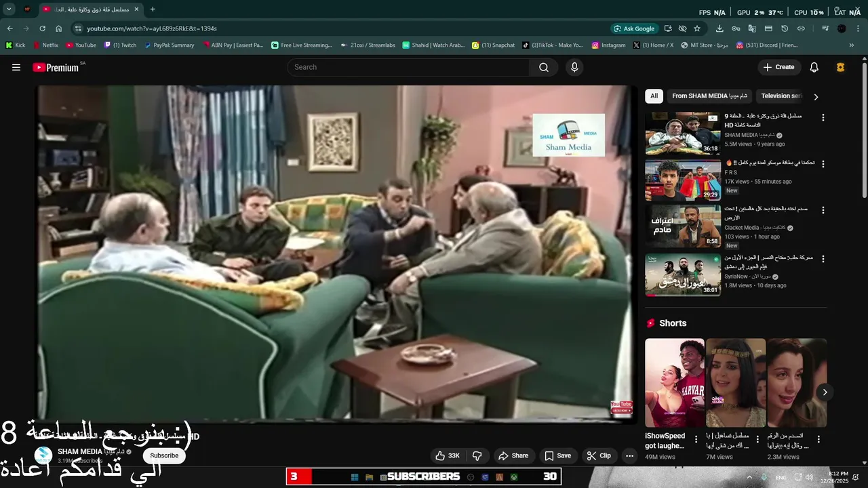Open the volume control in tray
Viewport: 868px width, 488px height.
[808, 477]
